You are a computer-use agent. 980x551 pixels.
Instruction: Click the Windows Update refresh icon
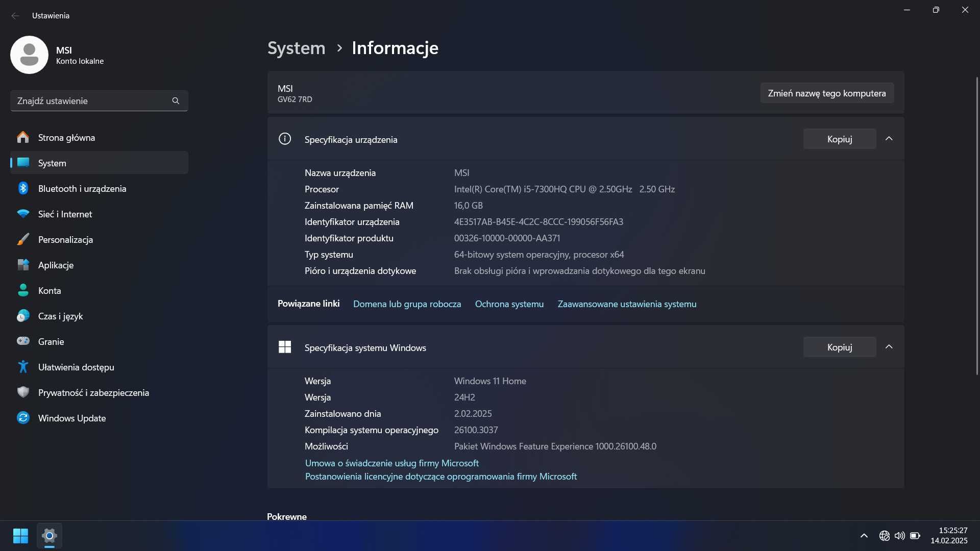[x=23, y=418]
